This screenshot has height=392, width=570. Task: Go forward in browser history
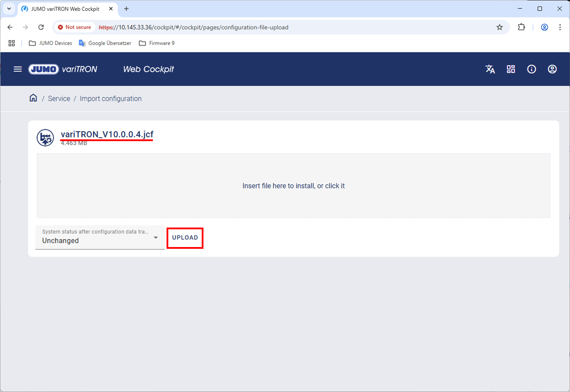pyautogui.click(x=25, y=27)
